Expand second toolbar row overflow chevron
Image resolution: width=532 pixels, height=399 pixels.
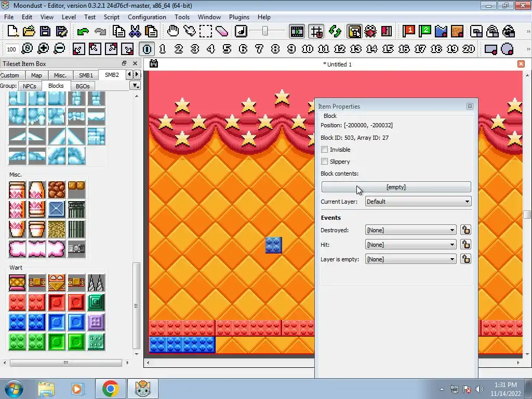[528, 49]
